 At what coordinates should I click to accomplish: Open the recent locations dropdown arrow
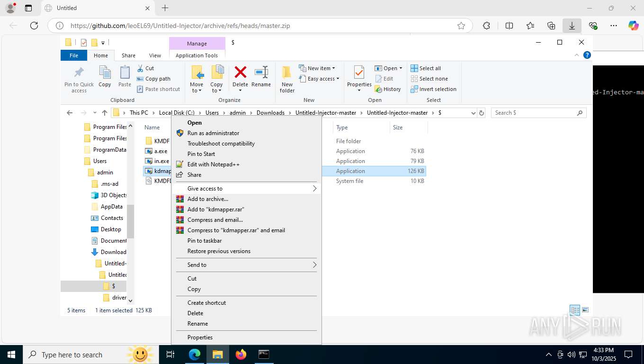[95, 113]
